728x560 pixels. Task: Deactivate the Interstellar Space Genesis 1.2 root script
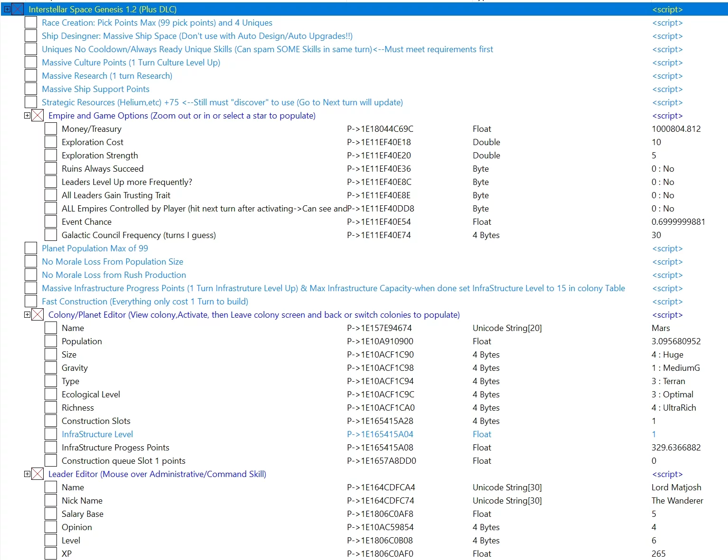click(18, 9)
